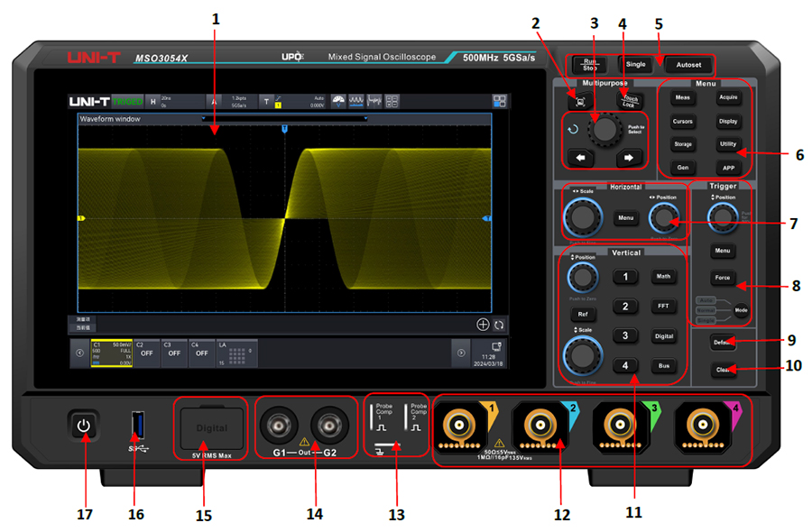Tap the T trigger settings label on screen
The height and width of the screenshot is (532, 812).
tap(266, 101)
